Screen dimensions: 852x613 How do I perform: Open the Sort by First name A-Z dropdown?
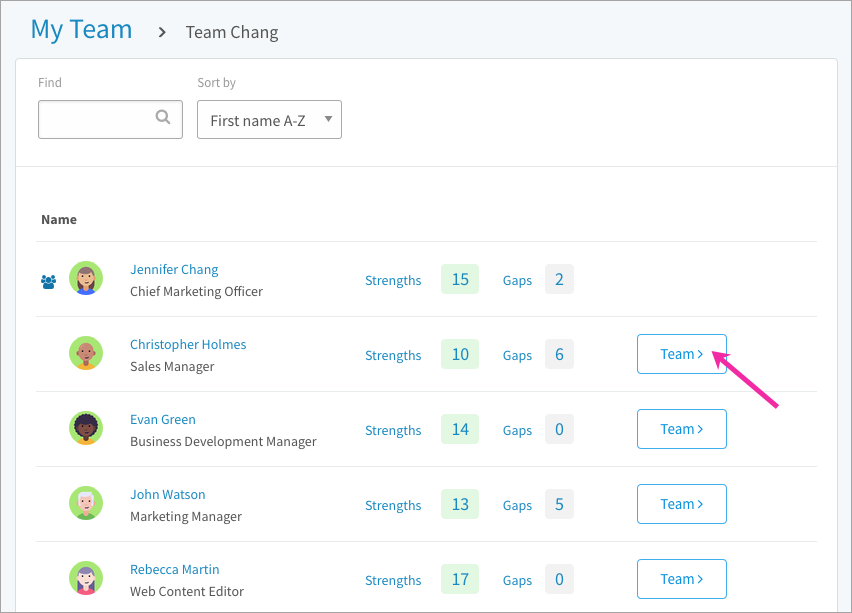tap(269, 120)
